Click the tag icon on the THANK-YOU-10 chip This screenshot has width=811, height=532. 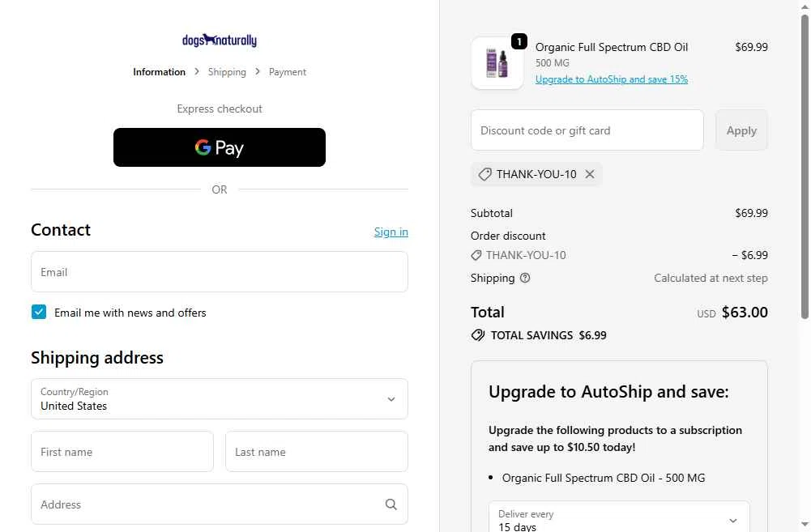coord(484,174)
